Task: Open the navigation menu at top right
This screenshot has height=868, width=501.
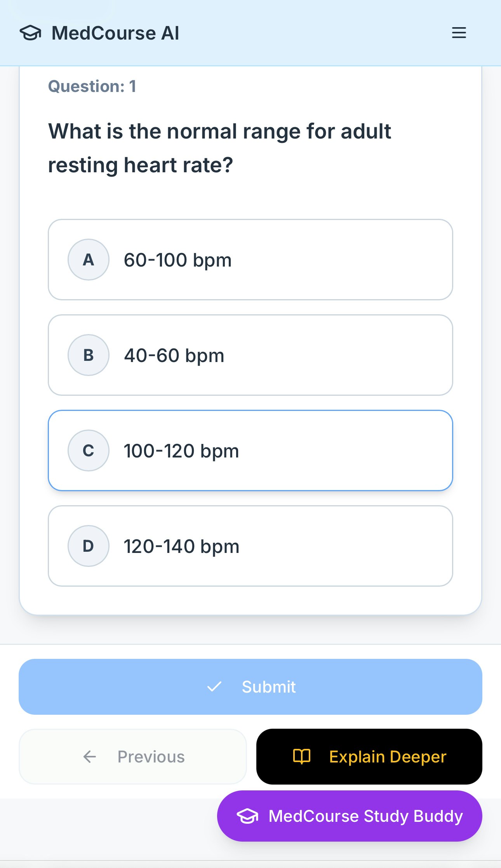Action: click(x=459, y=33)
